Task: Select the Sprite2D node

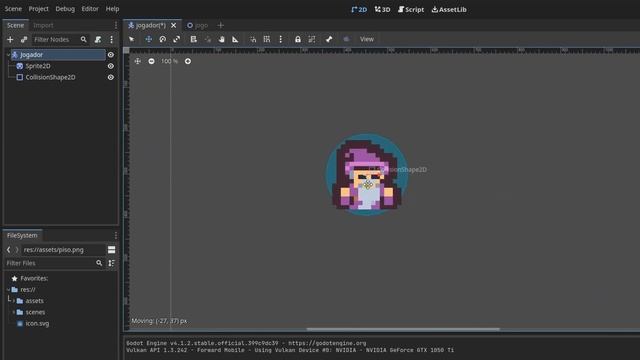Action: [38, 66]
